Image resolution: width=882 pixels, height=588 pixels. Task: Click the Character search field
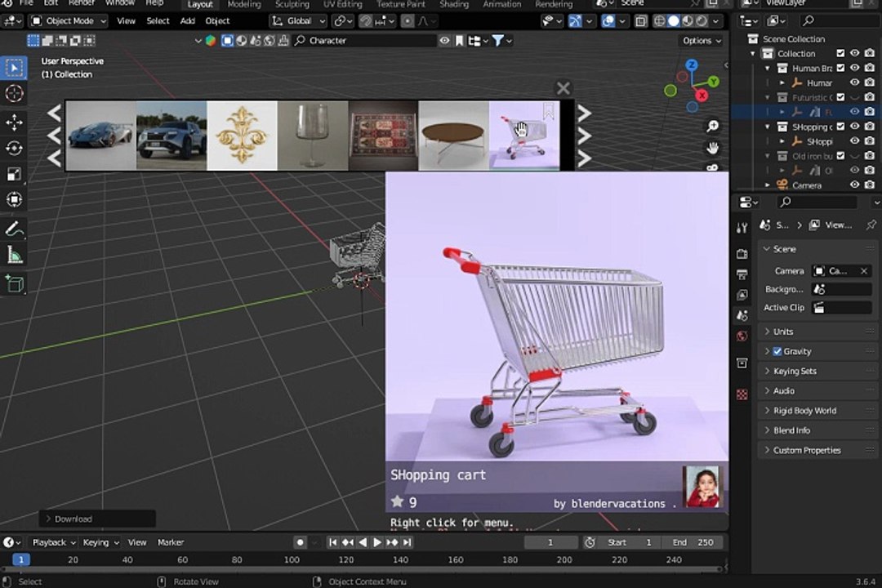pos(366,41)
